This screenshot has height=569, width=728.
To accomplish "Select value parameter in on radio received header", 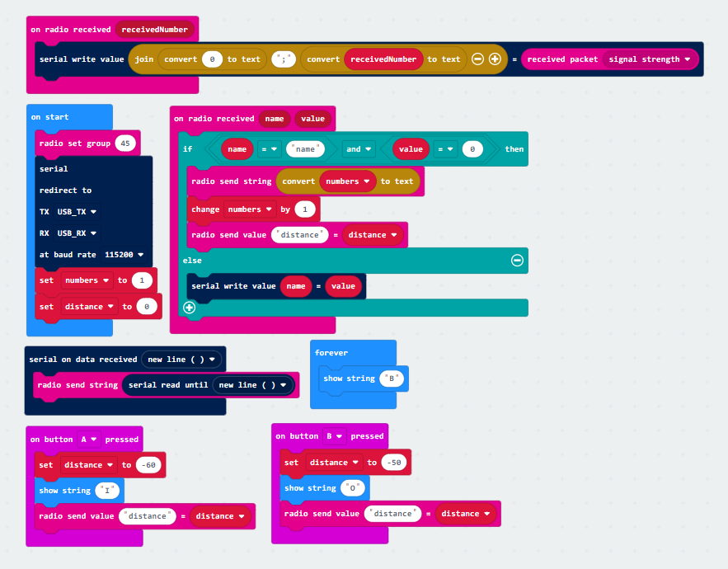I will click(x=312, y=119).
